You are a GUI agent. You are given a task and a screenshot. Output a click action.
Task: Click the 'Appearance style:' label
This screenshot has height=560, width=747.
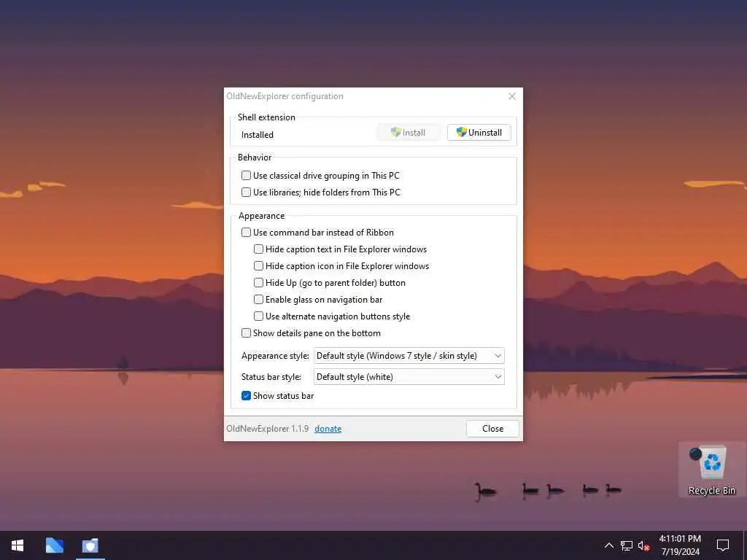coord(275,356)
